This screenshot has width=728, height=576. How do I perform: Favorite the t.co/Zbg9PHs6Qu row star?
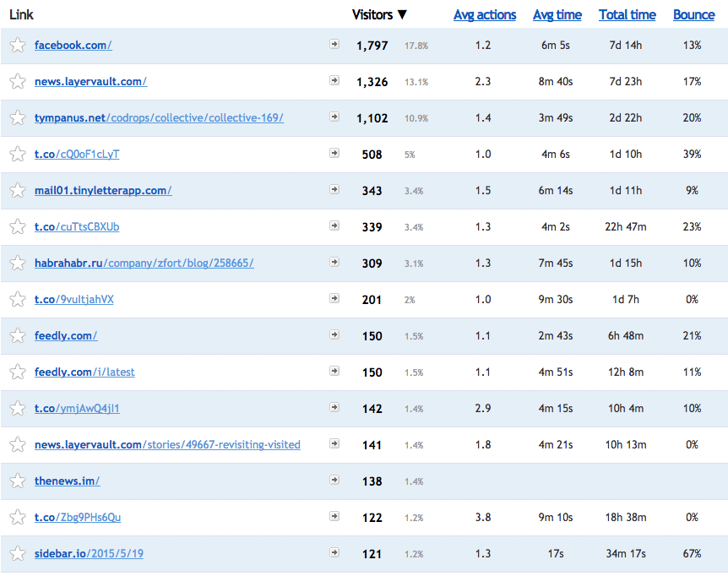pyautogui.click(x=18, y=517)
